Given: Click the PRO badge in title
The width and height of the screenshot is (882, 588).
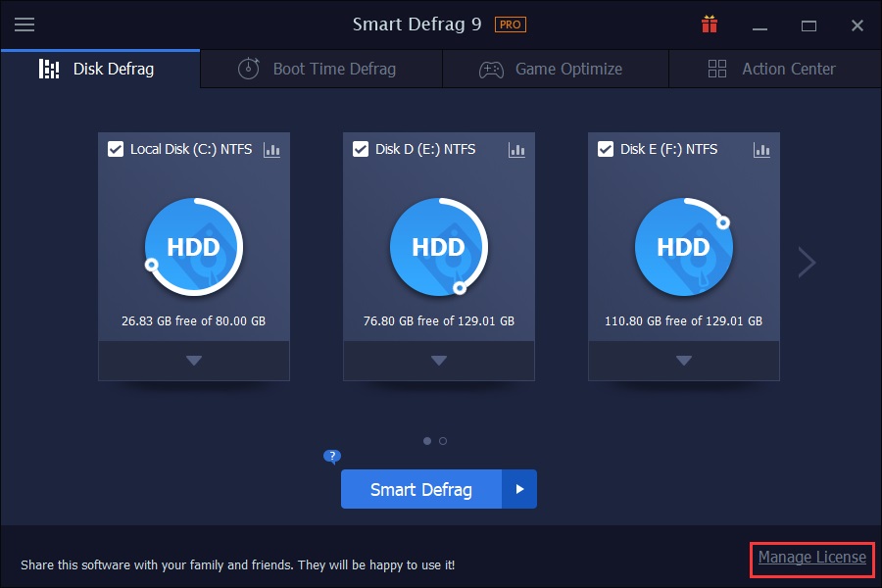Looking at the screenshot, I should coord(511,24).
